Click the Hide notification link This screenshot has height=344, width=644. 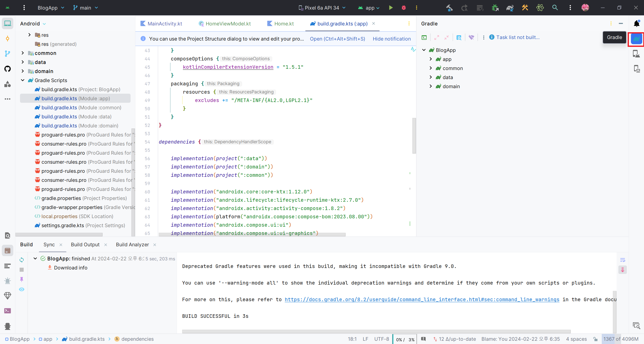pyautogui.click(x=391, y=39)
